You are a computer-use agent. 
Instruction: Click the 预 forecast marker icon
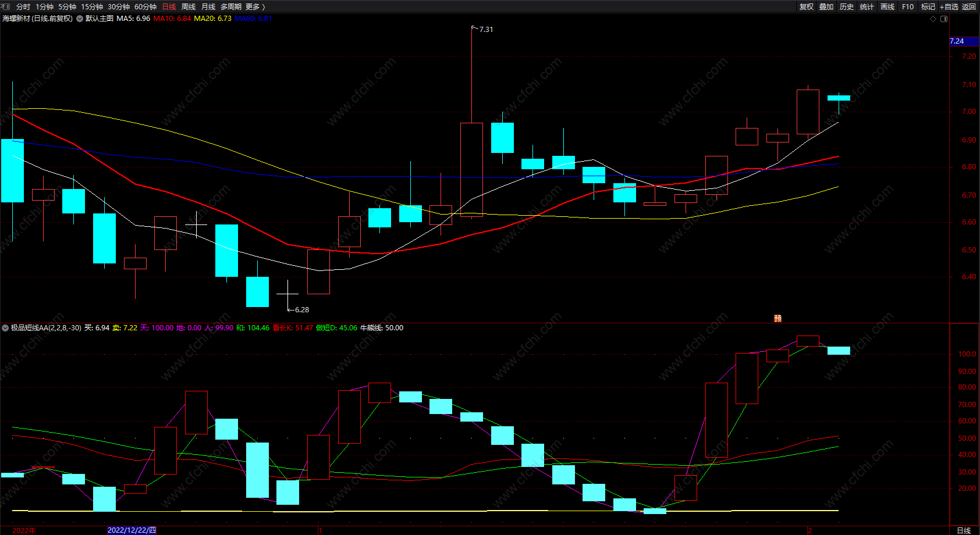point(777,319)
